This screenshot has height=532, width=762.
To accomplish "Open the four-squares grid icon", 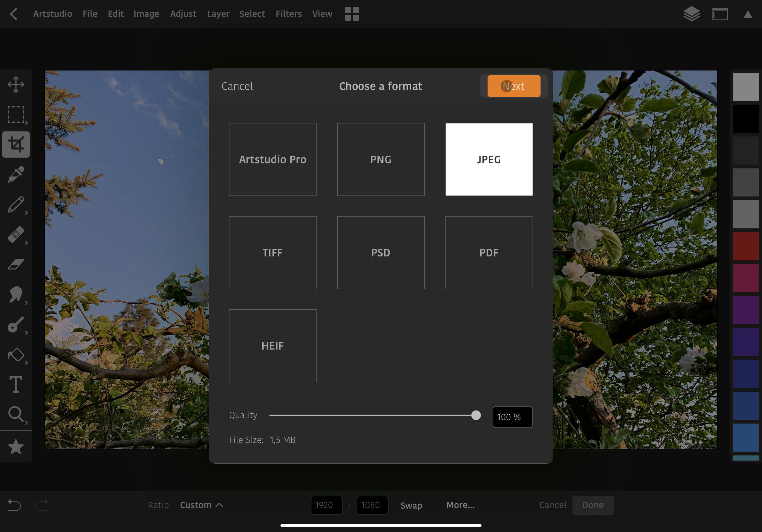I will 352,14.
